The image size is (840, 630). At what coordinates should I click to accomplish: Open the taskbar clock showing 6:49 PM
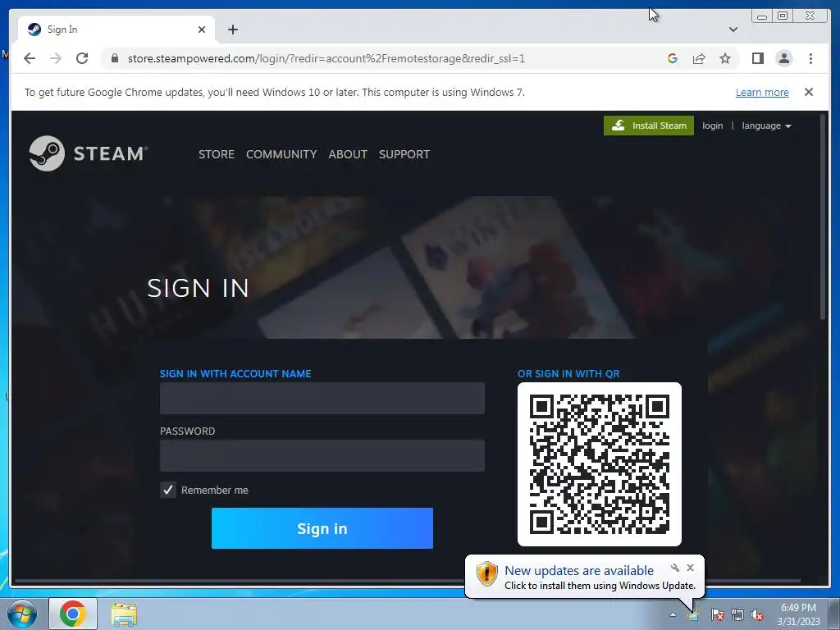click(798, 614)
